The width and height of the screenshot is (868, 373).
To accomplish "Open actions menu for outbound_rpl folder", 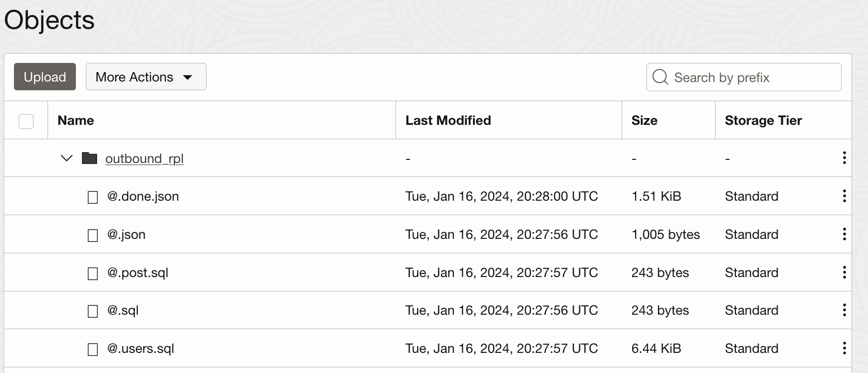I will (x=844, y=158).
